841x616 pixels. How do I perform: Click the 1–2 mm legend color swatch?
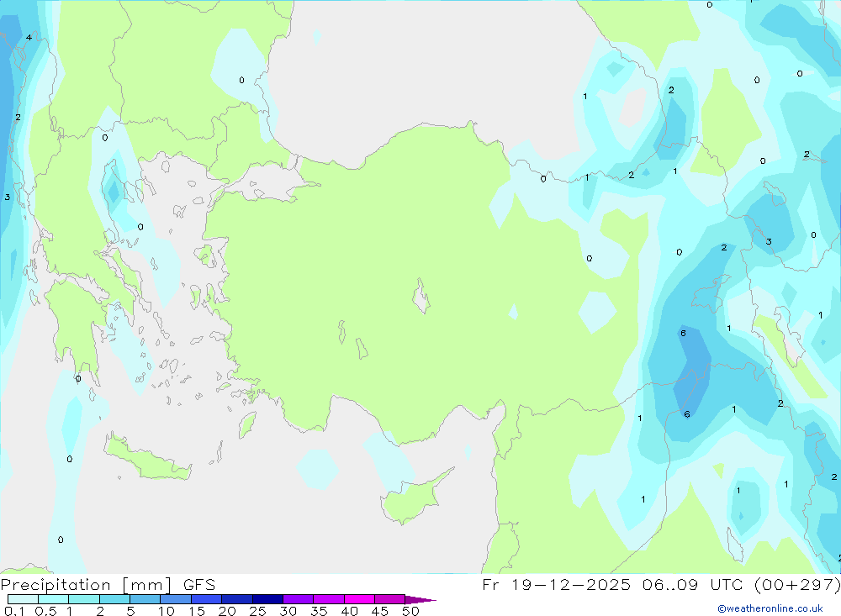[x=83, y=599]
